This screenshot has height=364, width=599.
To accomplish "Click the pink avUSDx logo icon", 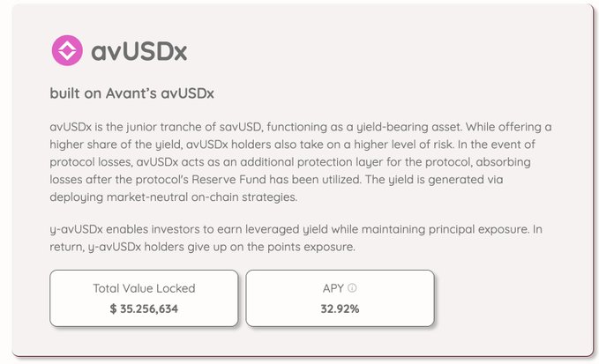I will [x=67, y=50].
